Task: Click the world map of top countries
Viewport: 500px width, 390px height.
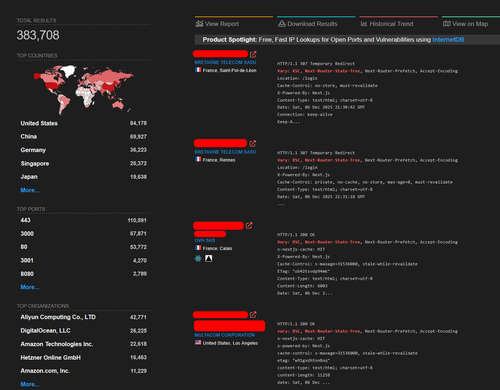Action: pos(83,89)
